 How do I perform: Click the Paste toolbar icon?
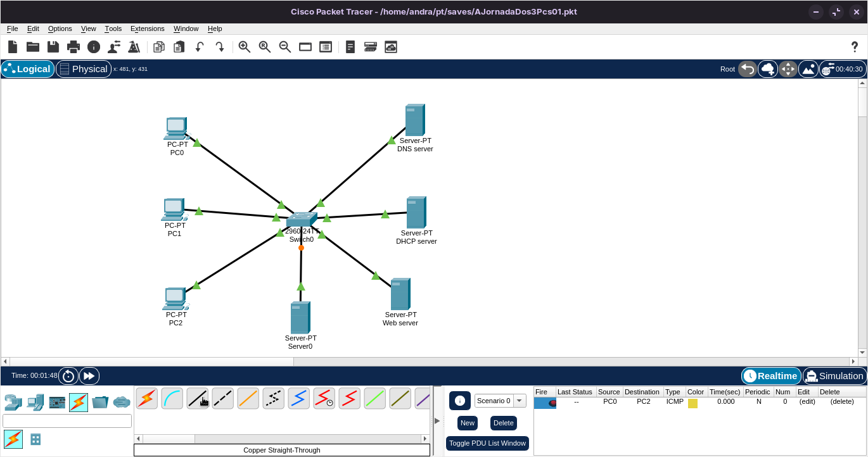(x=179, y=47)
